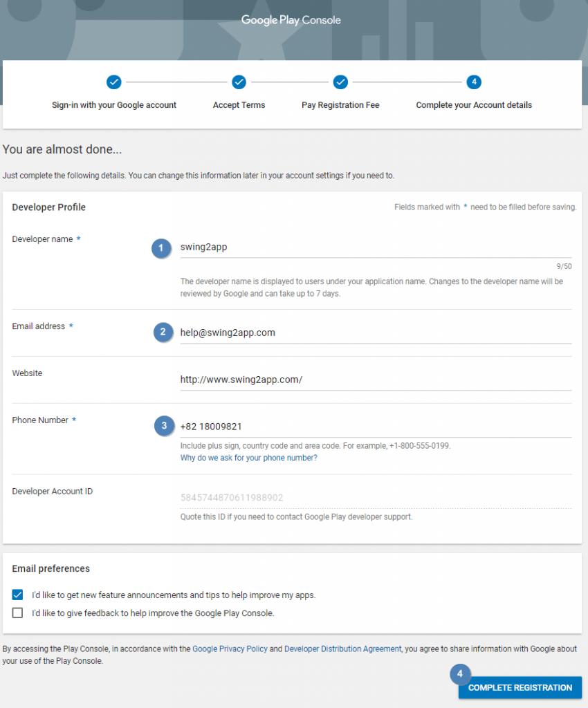
Task: Click the Accept Terms checkmark icon
Action: tap(239, 82)
